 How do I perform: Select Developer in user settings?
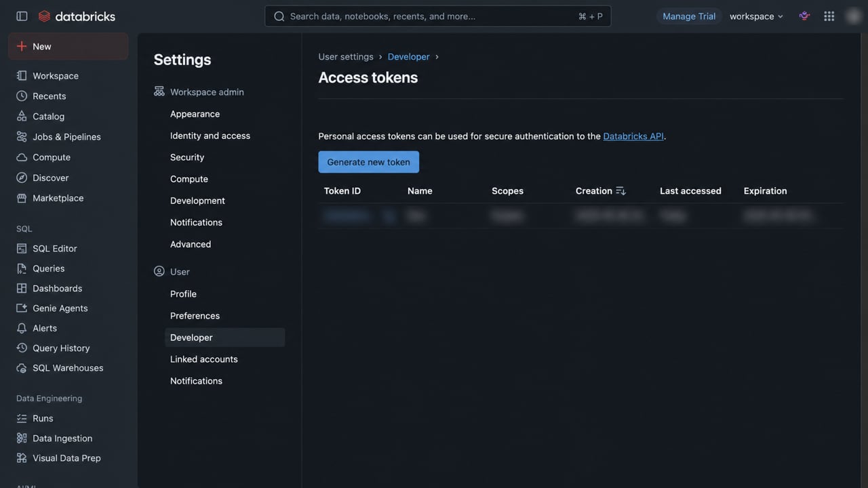(x=224, y=338)
